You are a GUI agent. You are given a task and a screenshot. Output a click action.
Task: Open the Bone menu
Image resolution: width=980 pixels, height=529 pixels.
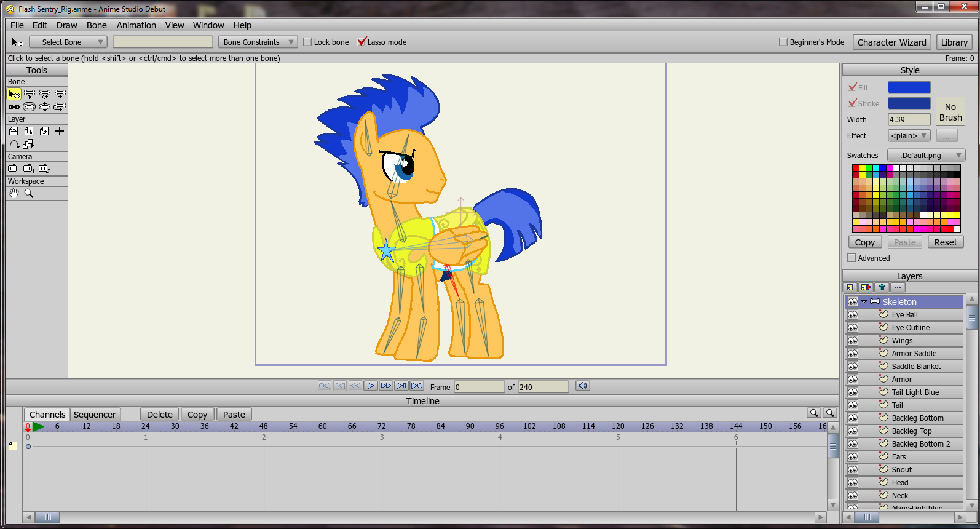(x=97, y=25)
